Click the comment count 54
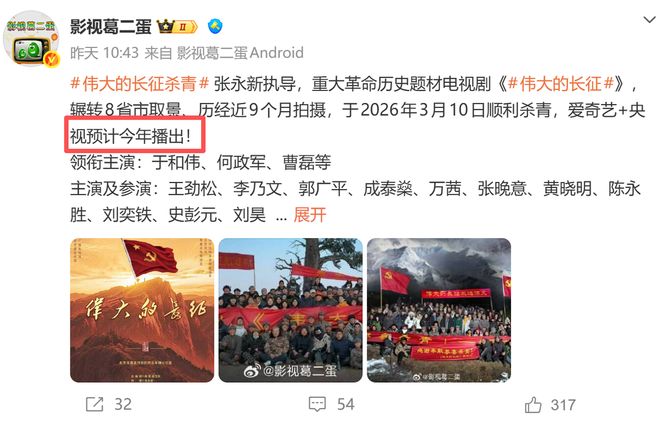The image size is (660, 425). 346,405
